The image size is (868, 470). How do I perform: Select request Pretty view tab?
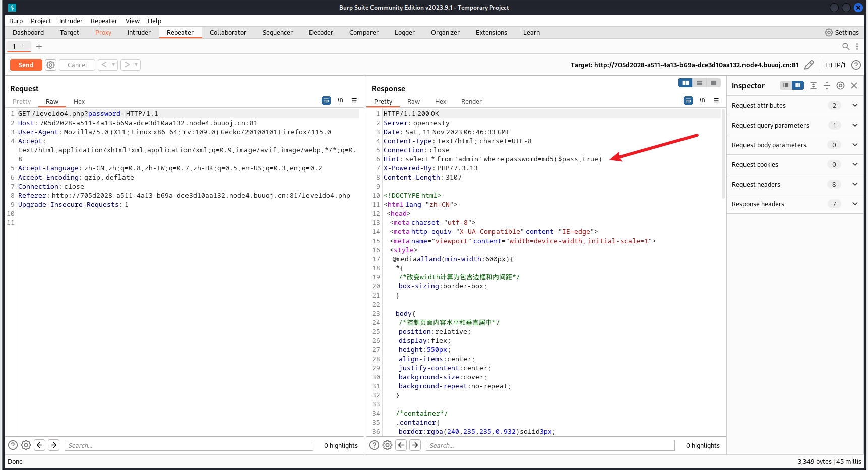(x=22, y=101)
